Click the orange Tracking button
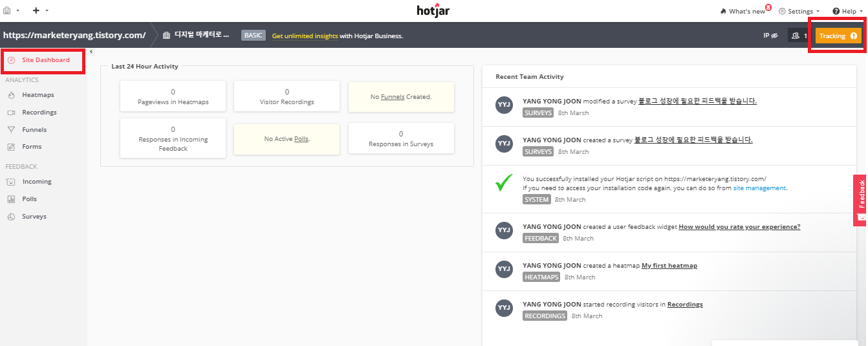Viewport: 868px width, 346px height. pyautogui.click(x=838, y=36)
